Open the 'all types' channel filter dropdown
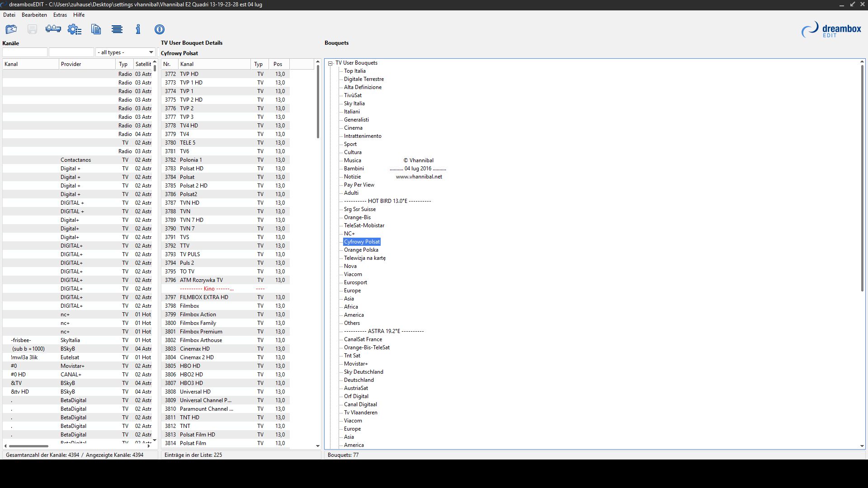Screen dimensions: 868x488 (125, 52)
